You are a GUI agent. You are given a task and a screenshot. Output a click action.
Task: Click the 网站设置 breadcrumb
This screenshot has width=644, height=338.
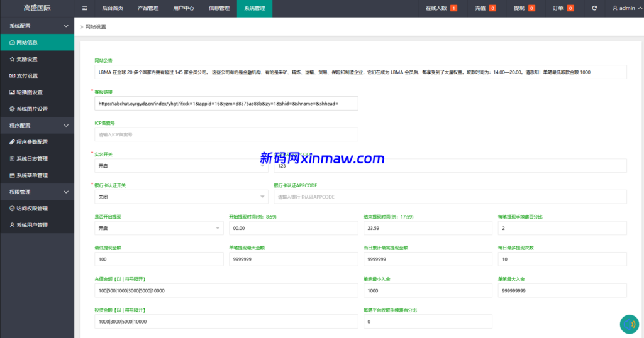pos(96,26)
